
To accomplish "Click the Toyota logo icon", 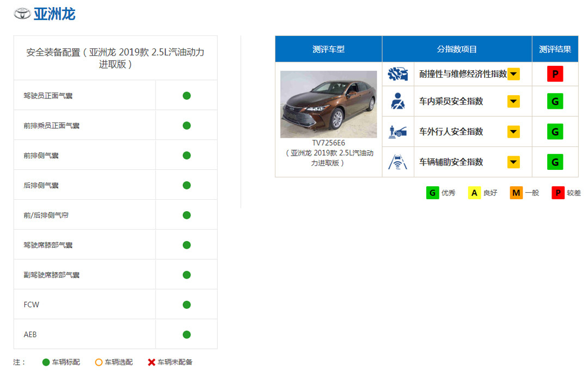I will pyautogui.click(x=22, y=14).
